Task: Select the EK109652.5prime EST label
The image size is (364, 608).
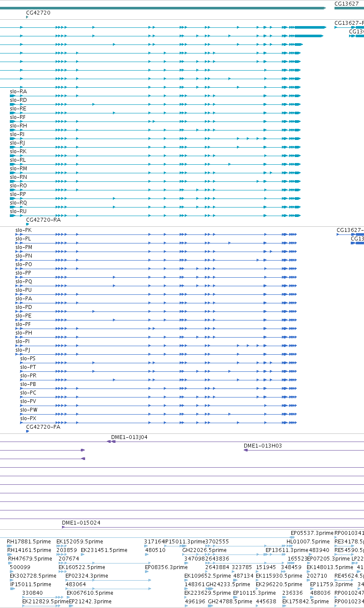Action: click(207, 576)
